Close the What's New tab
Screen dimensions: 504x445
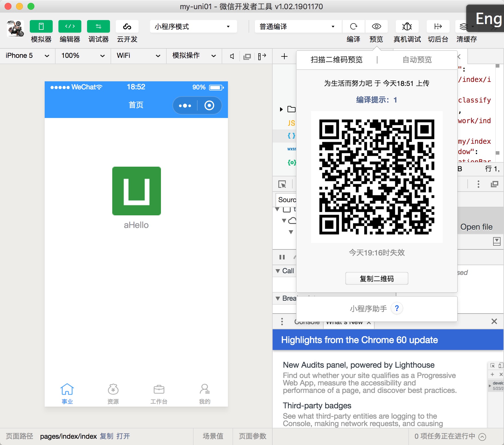tap(369, 323)
